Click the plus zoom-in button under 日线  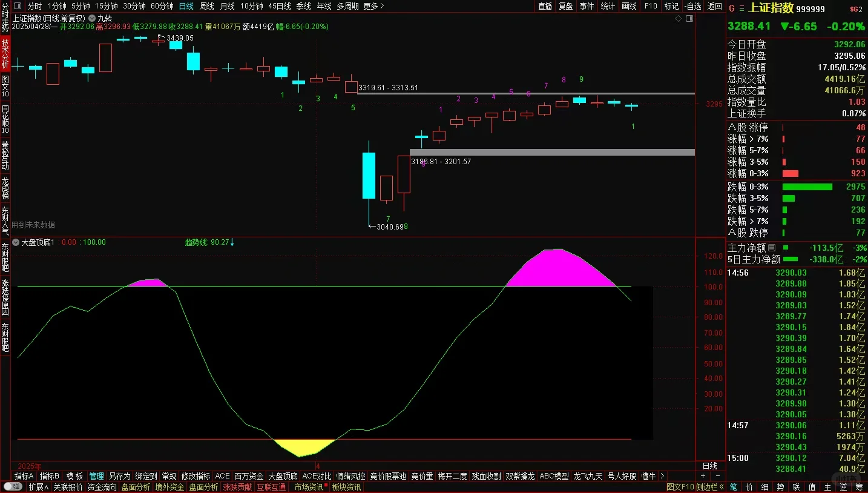(703, 476)
